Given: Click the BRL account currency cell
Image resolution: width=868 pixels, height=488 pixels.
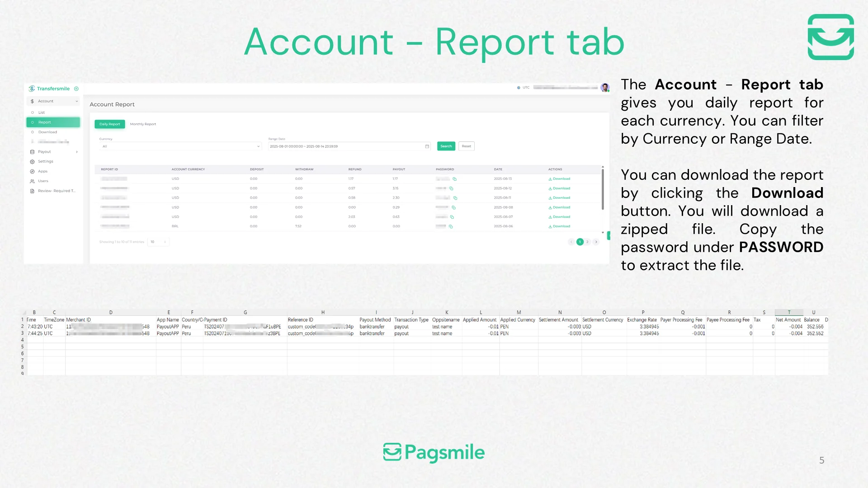Looking at the screenshot, I should click(x=175, y=226).
